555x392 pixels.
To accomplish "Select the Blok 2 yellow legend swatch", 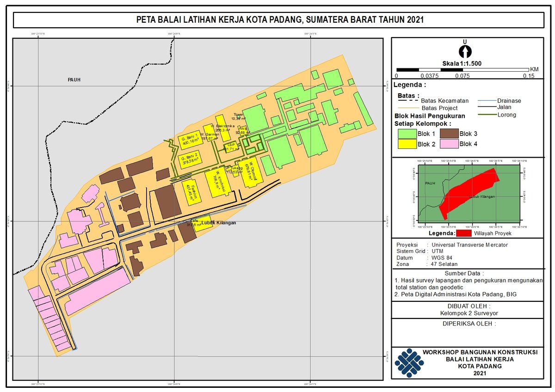I will [x=407, y=144].
